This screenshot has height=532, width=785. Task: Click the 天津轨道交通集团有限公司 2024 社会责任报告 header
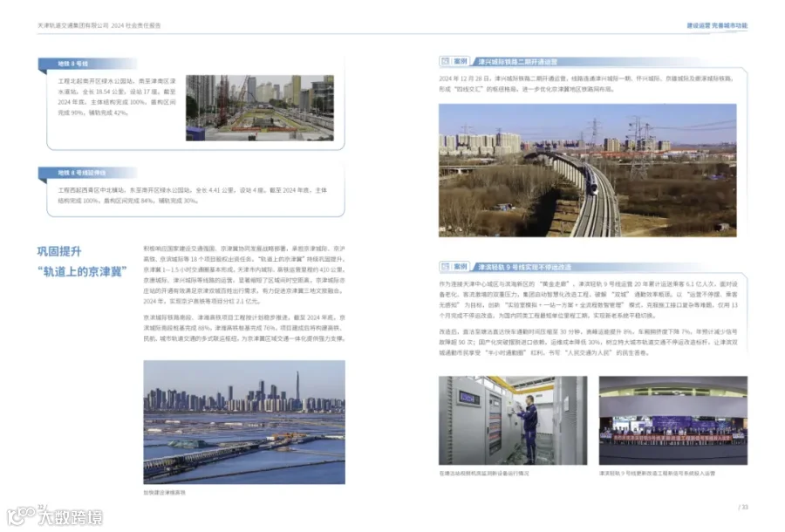[x=99, y=25]
